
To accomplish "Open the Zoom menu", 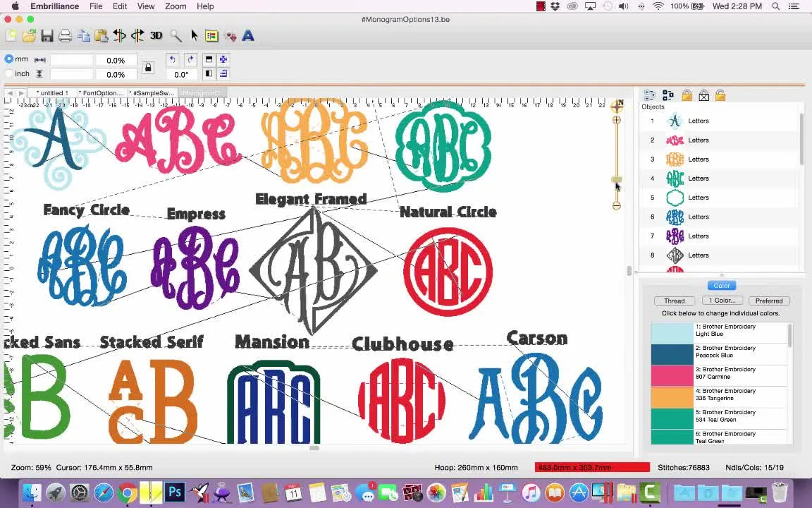I will click(176, 6).
